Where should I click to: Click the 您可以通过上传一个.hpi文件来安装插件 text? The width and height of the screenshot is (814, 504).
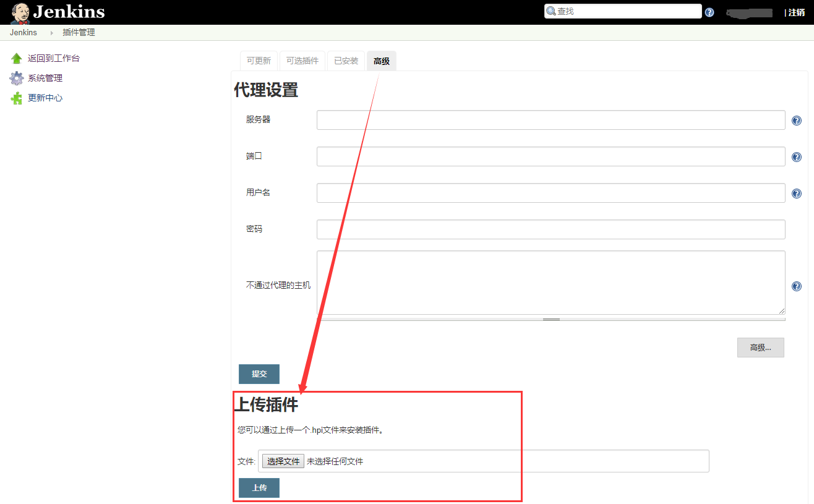pos(311,430)
